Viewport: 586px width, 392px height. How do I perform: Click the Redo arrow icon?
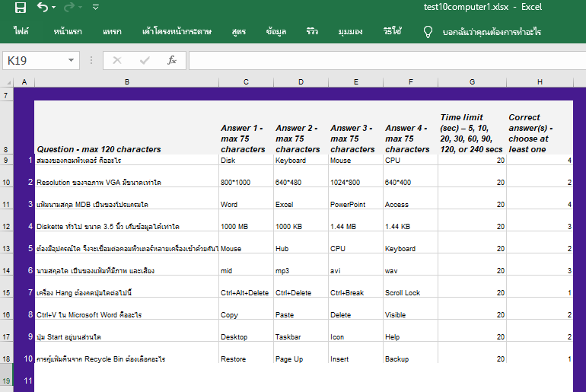[x=69, y=8]
